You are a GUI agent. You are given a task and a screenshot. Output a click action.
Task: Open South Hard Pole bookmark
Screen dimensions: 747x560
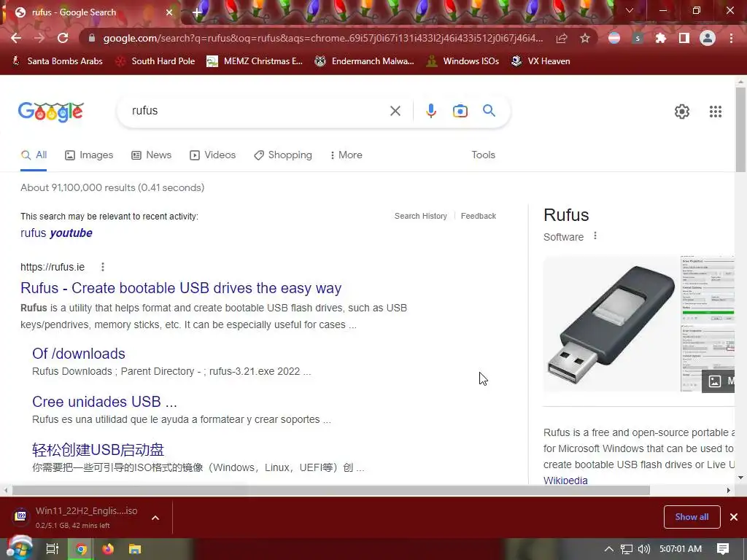[x=155, y=61]
